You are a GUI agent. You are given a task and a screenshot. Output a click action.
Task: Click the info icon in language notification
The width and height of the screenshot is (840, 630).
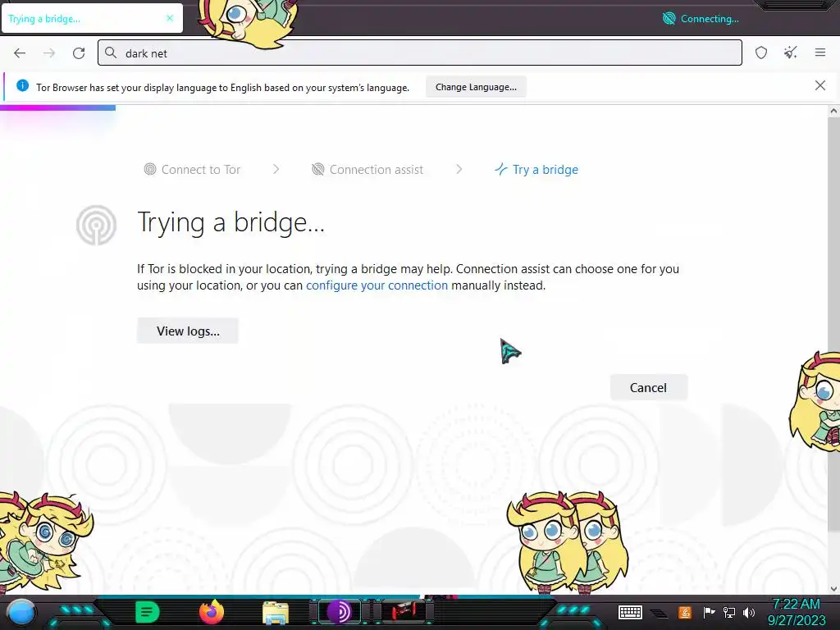click(x=22, y=85)
